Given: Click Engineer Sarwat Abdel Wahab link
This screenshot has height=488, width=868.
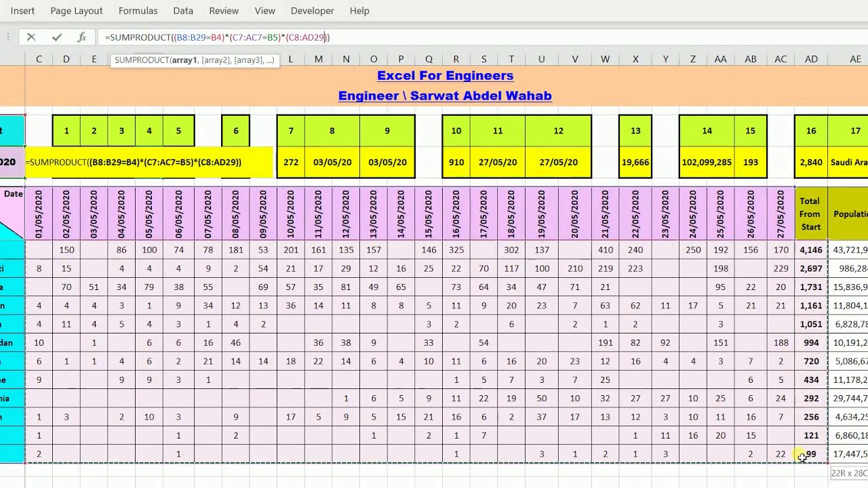Looking at the screenshot, I should pyautogui.click(x=445, y=96).
